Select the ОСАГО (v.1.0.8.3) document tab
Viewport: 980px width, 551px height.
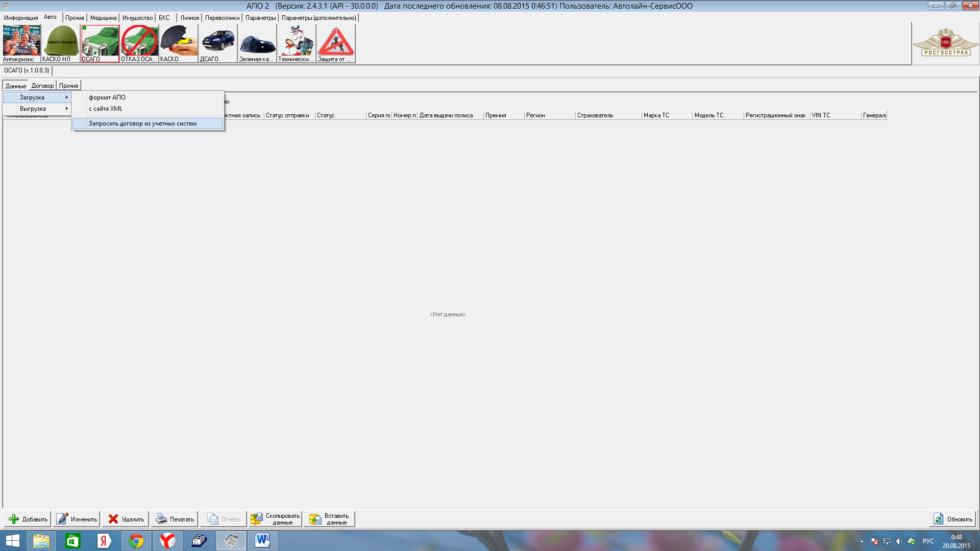pyautogui.click(x=27, y=70)
